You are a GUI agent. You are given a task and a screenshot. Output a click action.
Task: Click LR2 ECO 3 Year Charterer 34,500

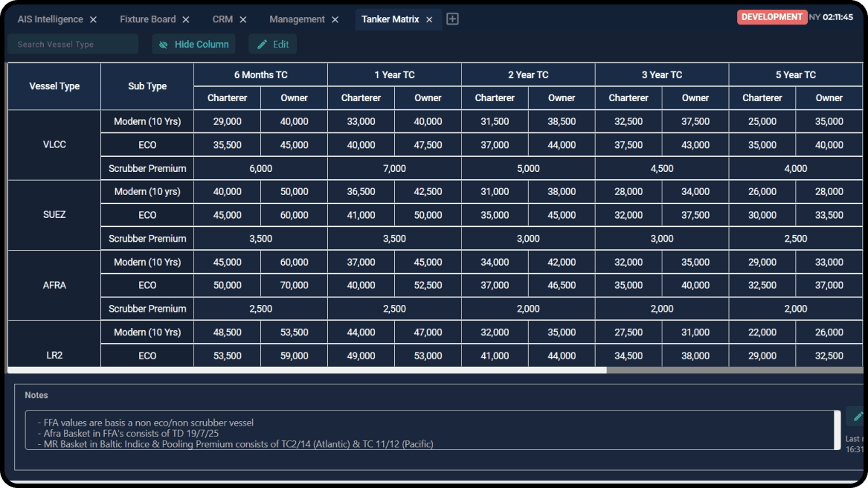629,356
